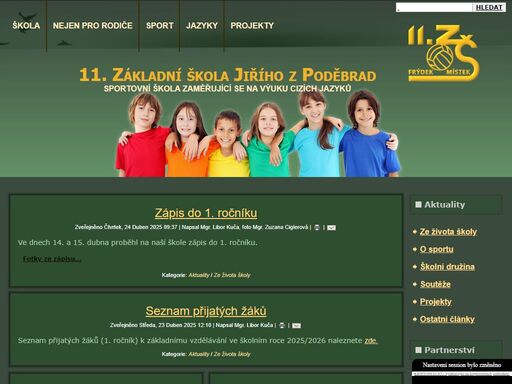This screenshot has height=384, width=512.
Task: Print the Seznam přijatých žáků article
Action: tap(282, 325)
